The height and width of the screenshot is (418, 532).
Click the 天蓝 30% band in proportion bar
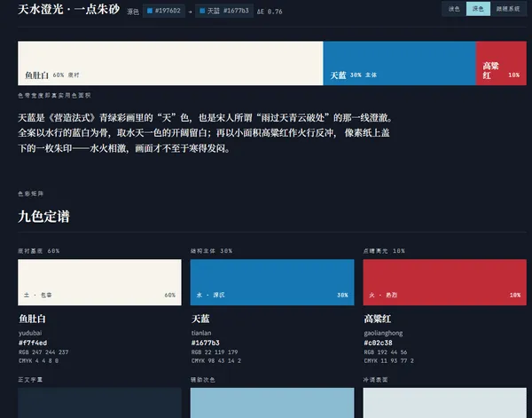point(399,63)
